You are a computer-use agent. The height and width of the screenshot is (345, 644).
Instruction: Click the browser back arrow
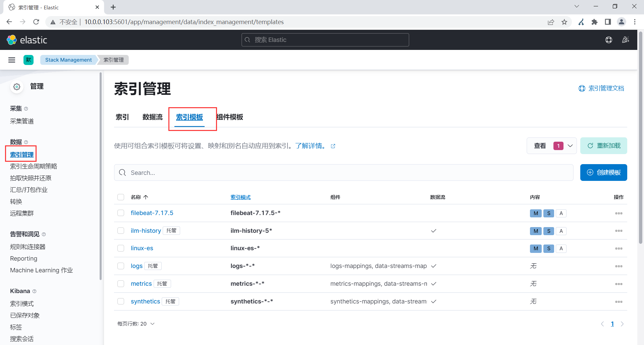(x=9, y=22)
